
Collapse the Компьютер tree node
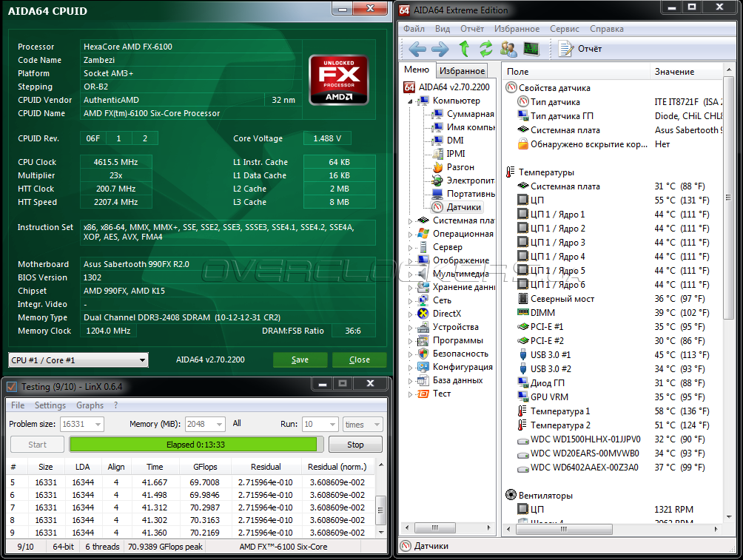click(x=411, y=101)
